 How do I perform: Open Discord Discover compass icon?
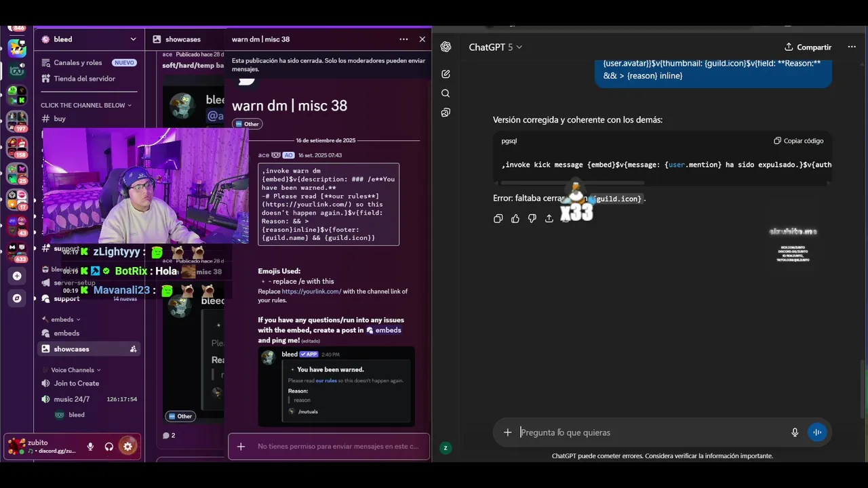tap(17, 298)
